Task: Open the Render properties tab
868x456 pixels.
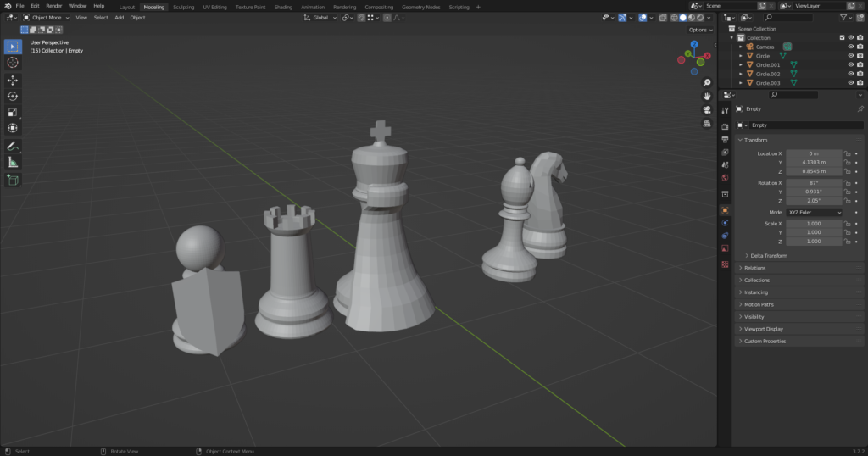Action: (x=726, y=127)
